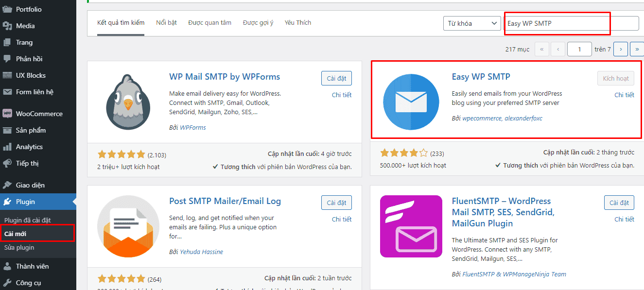
Task: Open the Post SMTP Mailer/Email Log title
Action: pos(225,201)
